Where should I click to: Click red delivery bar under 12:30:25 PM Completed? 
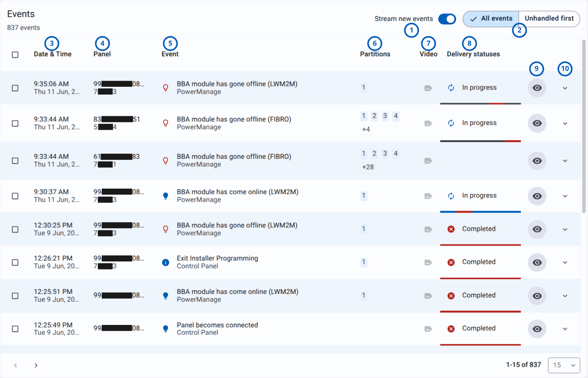480,245
